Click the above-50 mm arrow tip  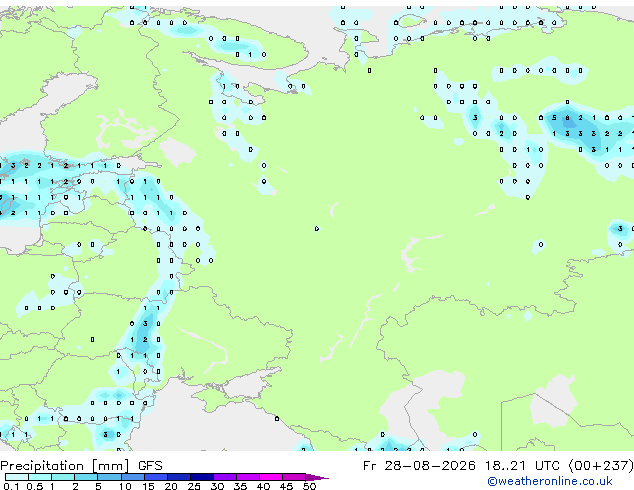pos(317,477)
